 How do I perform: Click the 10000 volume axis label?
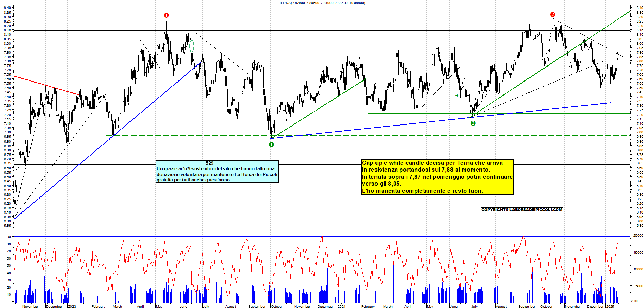638,269
